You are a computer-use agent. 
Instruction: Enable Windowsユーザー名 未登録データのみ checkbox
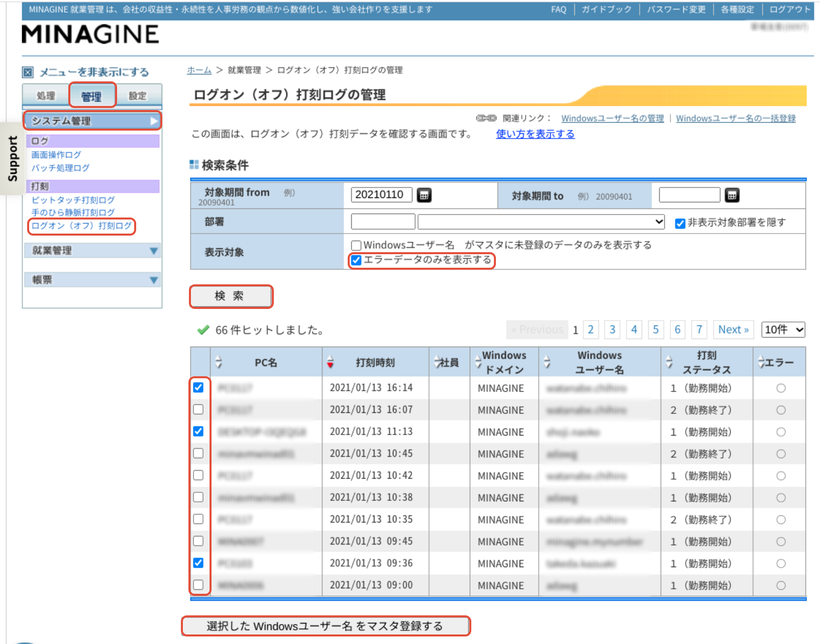click(x=356, y=245)
